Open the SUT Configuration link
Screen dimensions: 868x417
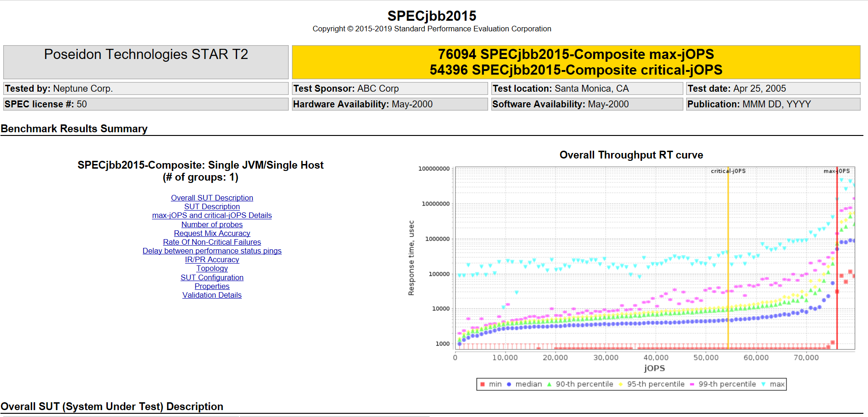click(x=212, y=277)
